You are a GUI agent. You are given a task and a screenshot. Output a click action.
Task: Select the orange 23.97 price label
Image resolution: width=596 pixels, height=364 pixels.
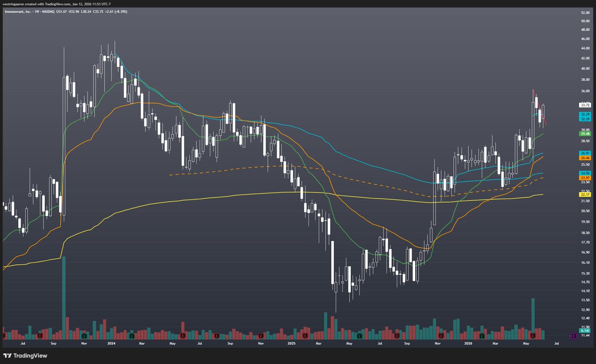click(x=585, y=178)
